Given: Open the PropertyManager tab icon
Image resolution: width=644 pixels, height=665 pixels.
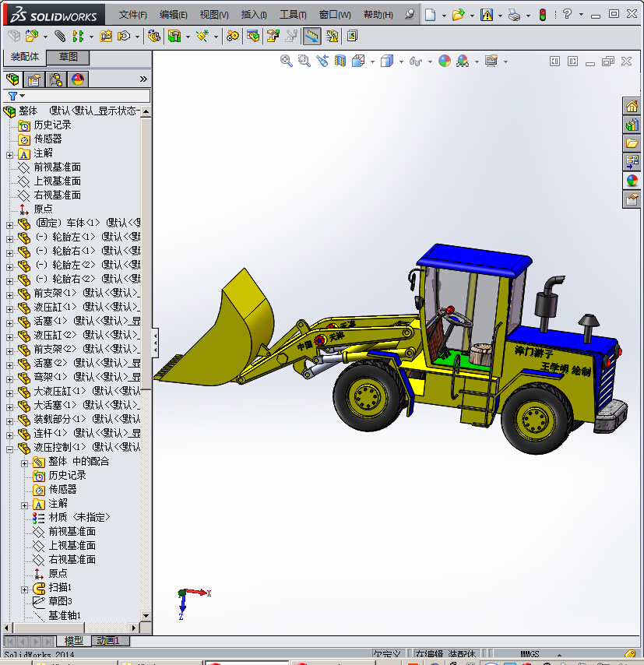Looking at the screenshot, I should point(34,79).
